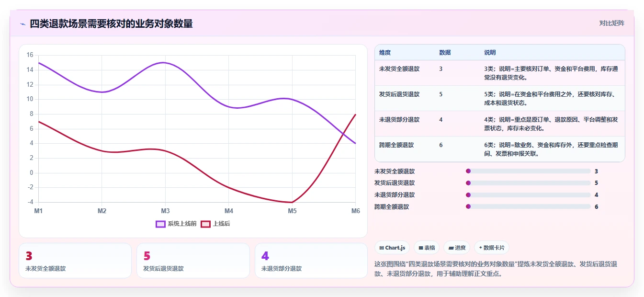The width and height of the screenshot is (644, 297).
Task: Click the lightning icon beside the title
Action: 23,24
